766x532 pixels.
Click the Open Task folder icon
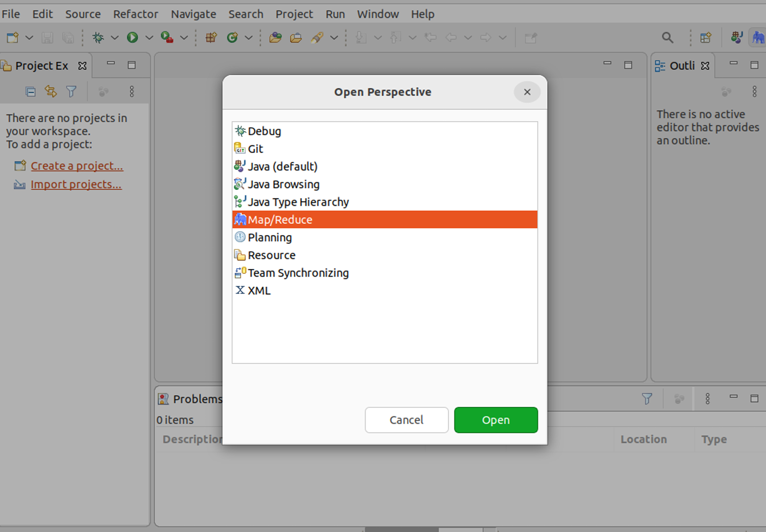(x=296, y=38)
